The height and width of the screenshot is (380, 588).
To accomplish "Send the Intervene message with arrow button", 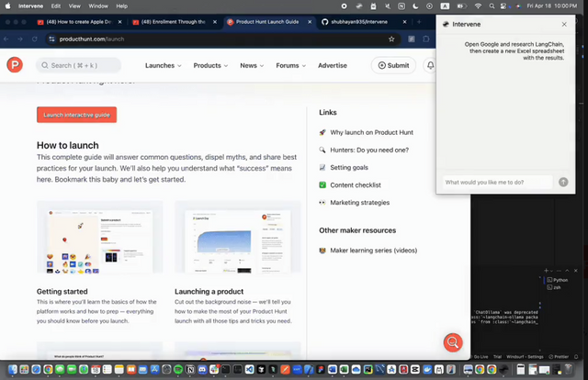I will (563, 182).
